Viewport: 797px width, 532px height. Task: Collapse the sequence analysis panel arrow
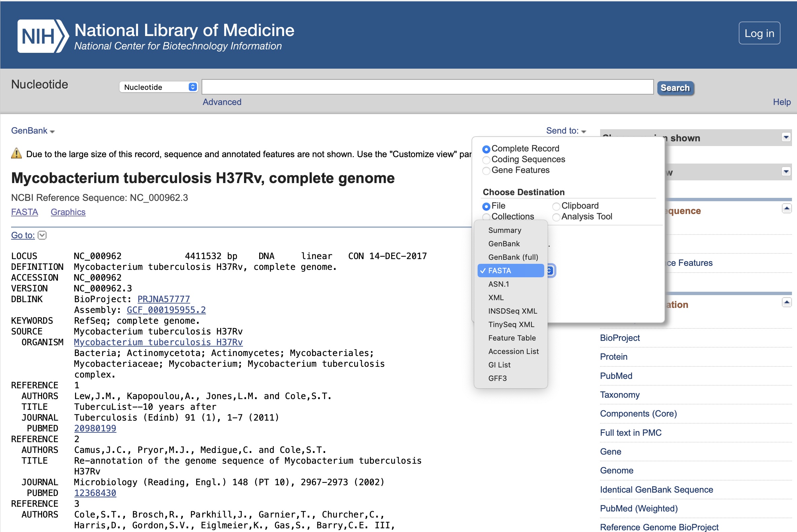point(786,208)
